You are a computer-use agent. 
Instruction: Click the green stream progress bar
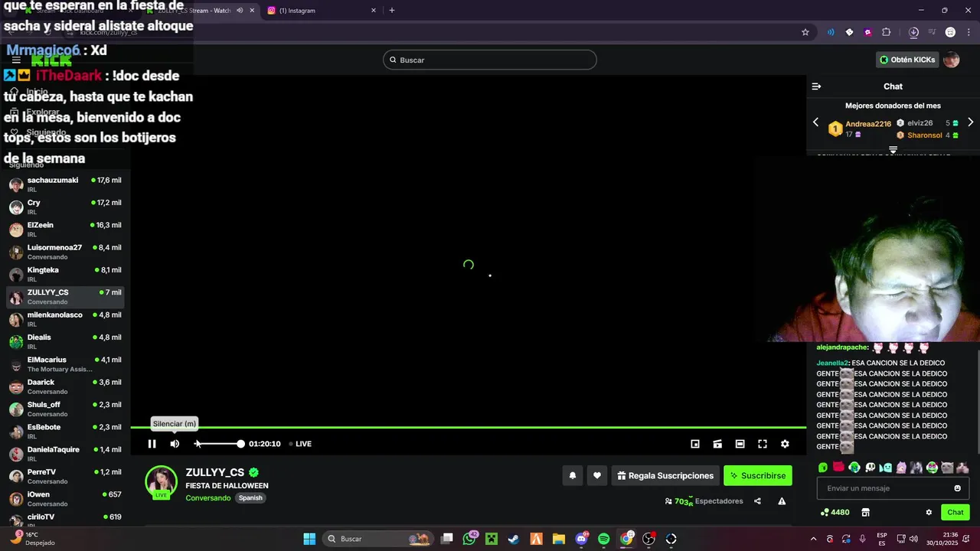point(468,427)
